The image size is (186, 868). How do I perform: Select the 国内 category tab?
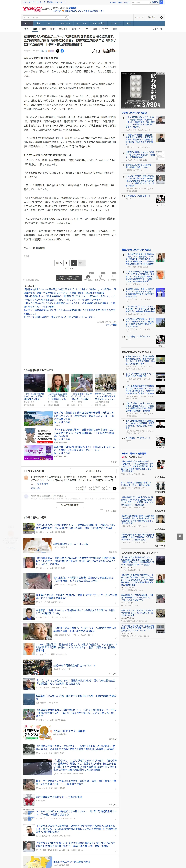(35, 29)
